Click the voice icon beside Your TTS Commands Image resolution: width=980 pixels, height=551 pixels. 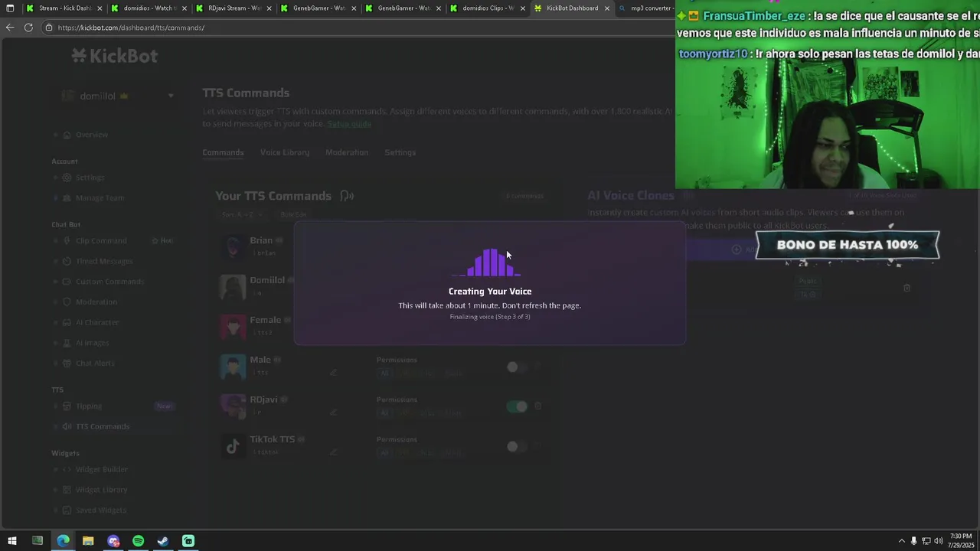pos(347,196)
